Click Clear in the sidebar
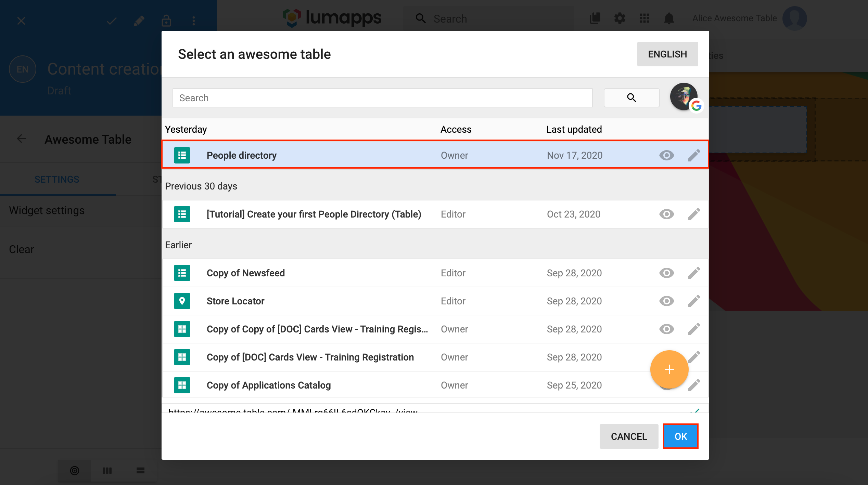The width and height of the screenshot is (868, 485). pos(21,249)
